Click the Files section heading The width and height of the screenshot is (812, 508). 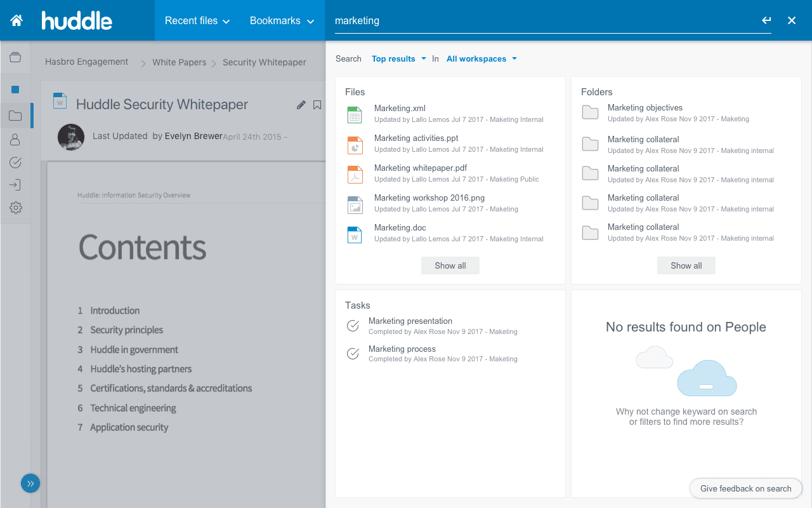pos(355,92)
